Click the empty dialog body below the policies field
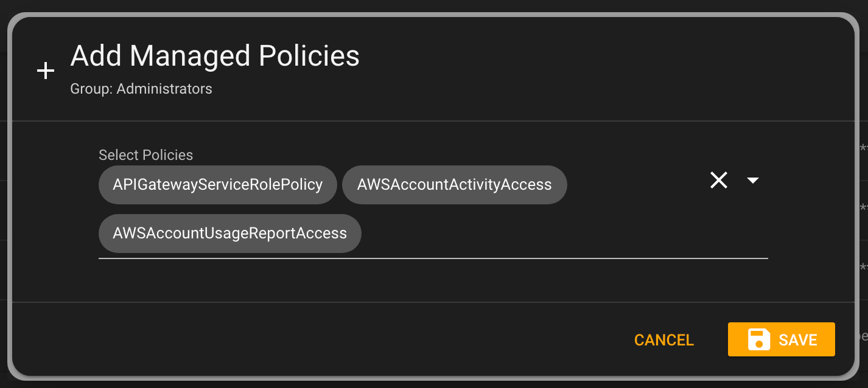Screen dimensions: 868x388 433,281
